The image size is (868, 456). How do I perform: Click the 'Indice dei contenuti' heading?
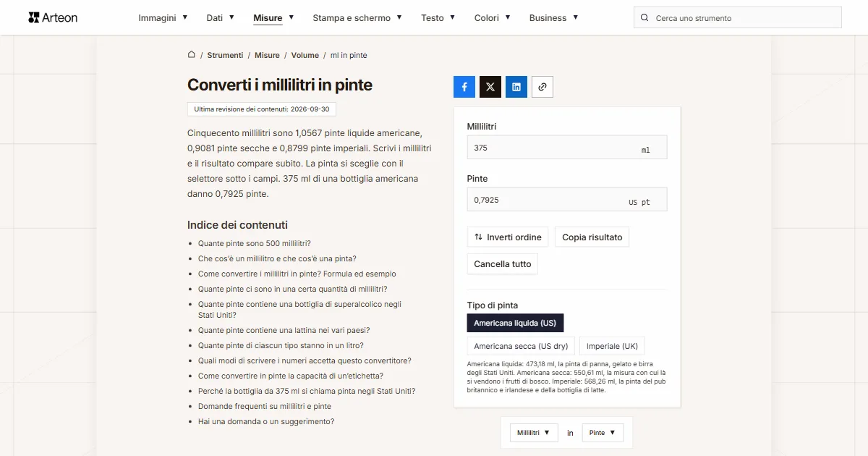pos(237,225)
